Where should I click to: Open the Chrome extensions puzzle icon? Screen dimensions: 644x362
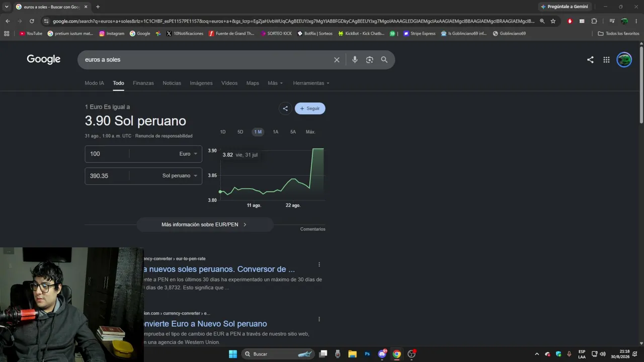coord(594,21)
